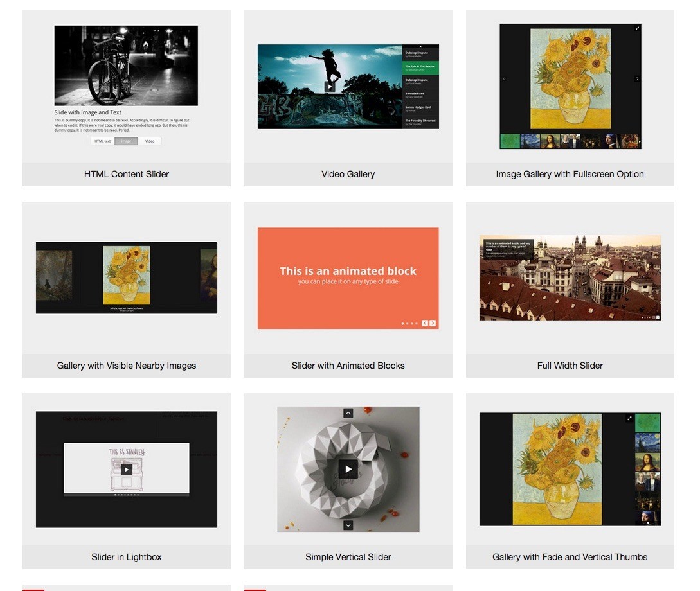
Task: Select the green thumbnail in the vertical thumbs
Action: tap(648, 423)
